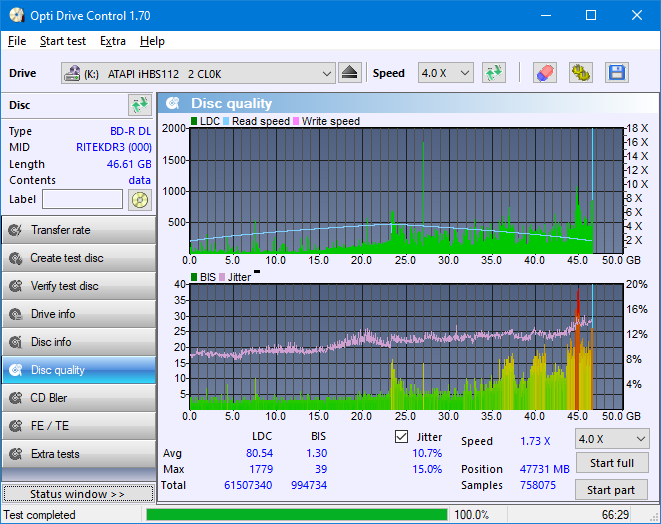
Task: Click the LDC max value 1779
Action: (x=261, y=469)
